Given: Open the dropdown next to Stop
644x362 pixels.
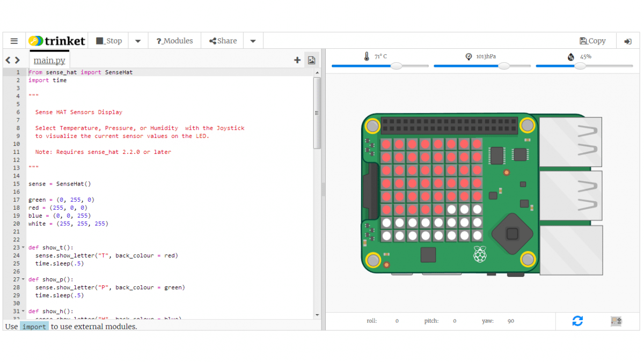Looking at the screenshot, I should click(x=137, y=40).
